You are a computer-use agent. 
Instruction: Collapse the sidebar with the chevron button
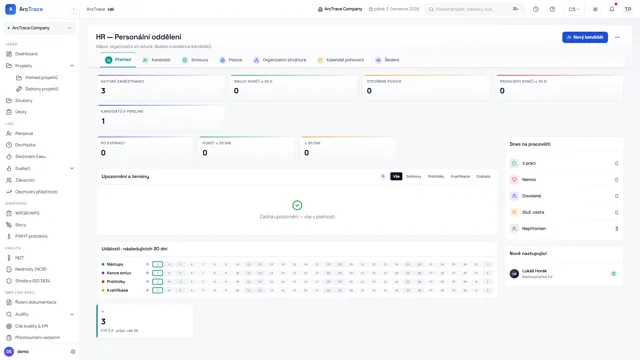pyautogui.click(x=73, y=9)
